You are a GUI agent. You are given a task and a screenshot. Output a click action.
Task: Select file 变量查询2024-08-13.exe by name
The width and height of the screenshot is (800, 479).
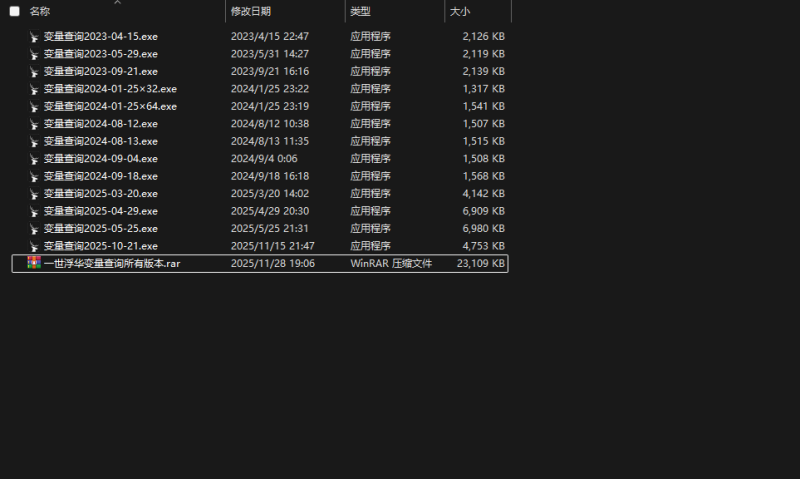(100, 141)
